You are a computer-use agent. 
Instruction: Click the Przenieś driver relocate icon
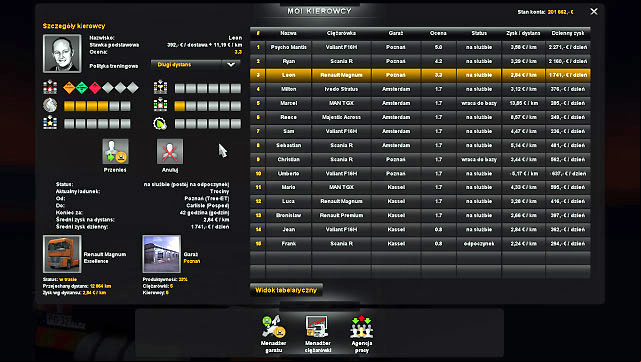[115, 151]
